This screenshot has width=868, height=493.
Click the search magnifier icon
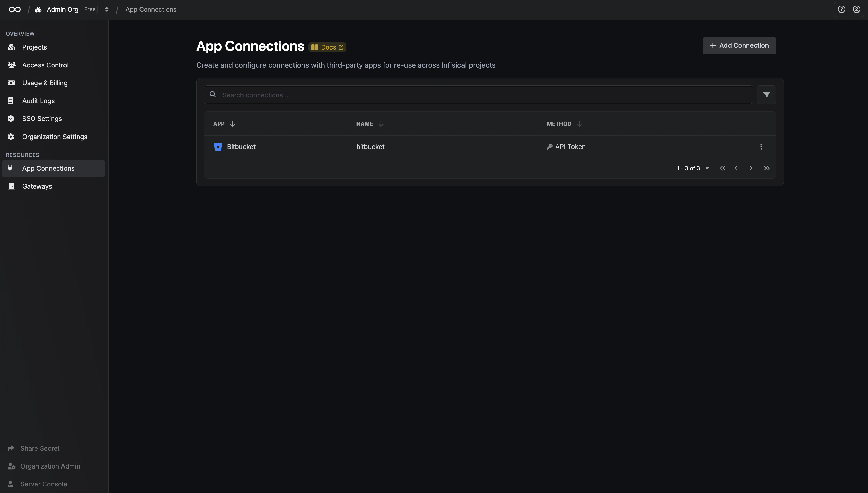[x=213, y=94]
